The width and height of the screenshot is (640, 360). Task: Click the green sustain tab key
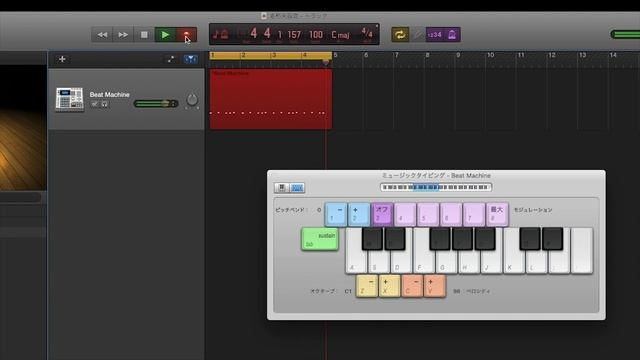tap(320, 239)
